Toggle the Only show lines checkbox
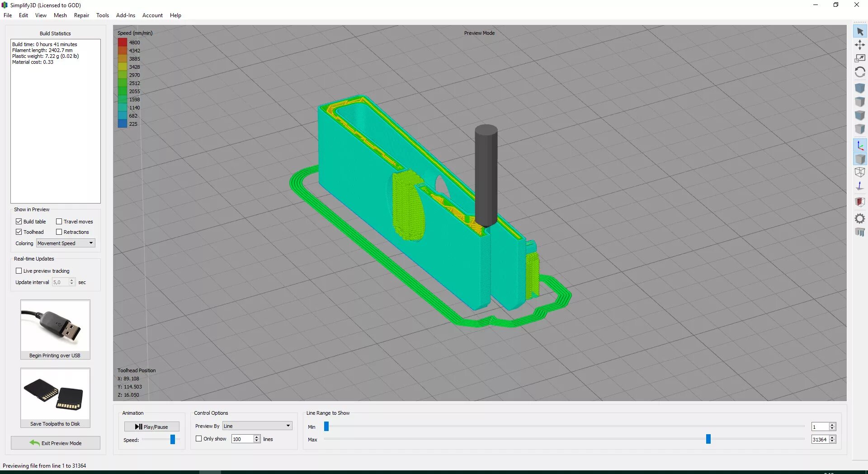The width and height of the screenshot is (868, 474). [x=198, y=438]
